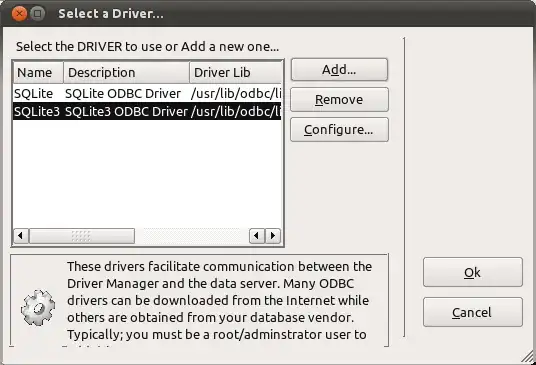
Task: Sort by the Driver Lib column header
Action: click(236, 72)
